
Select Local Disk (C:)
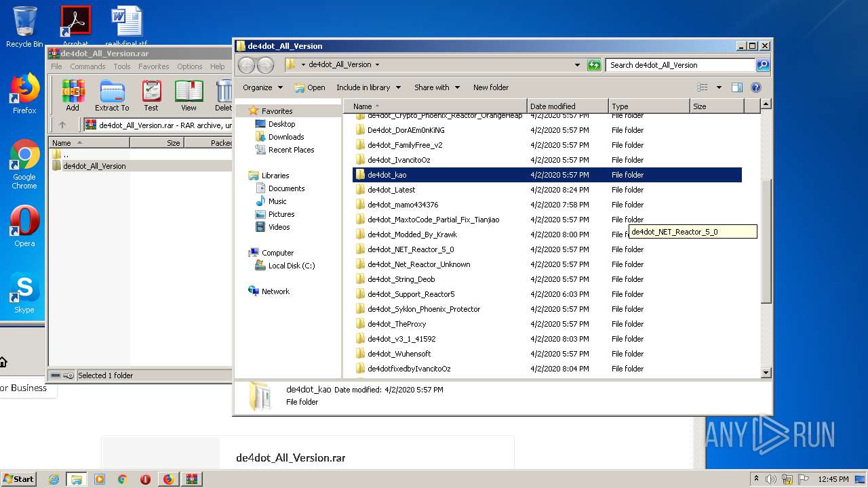291,266
